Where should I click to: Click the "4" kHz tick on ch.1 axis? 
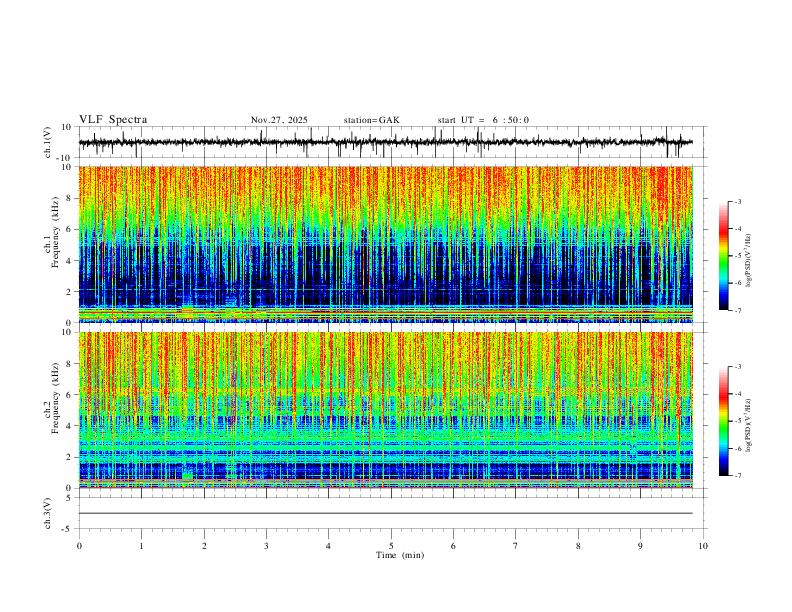(70, 261)
